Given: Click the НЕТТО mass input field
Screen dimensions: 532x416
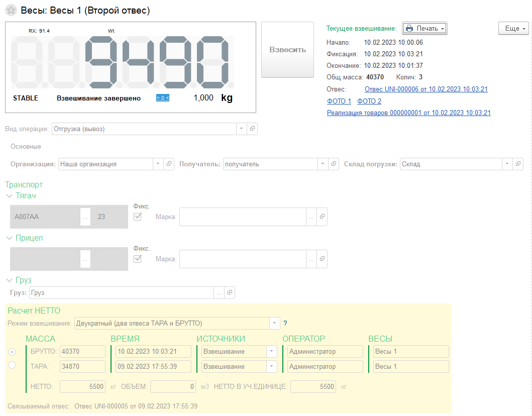Looking at the screenshot, I should (82, 386).
